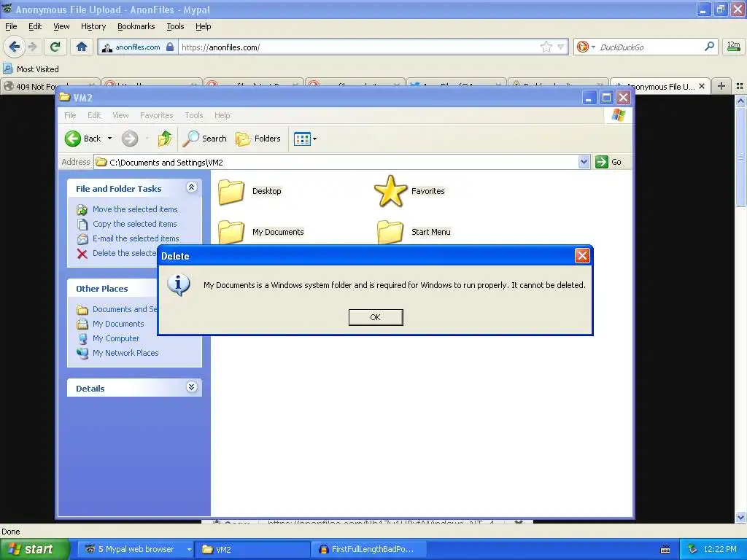The width and height of the screenshot is (747, 560).
Task: Open the Explorer address bar dropdown
Action: 584,162
